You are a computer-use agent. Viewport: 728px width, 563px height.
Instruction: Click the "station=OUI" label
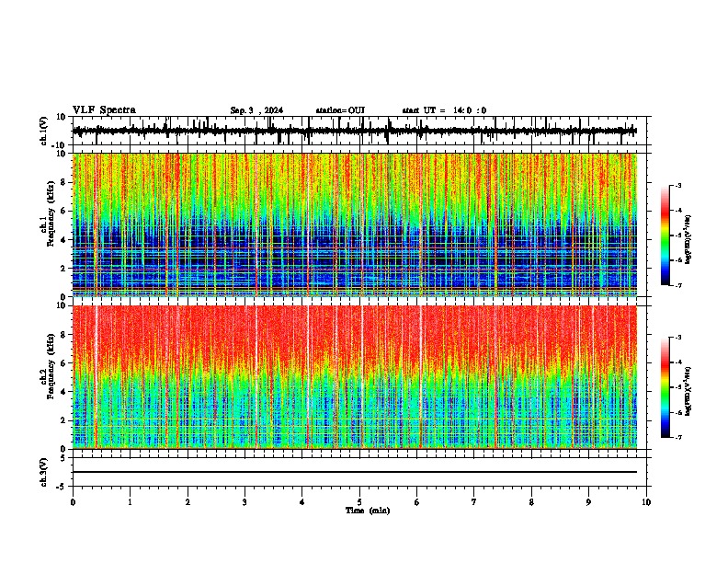(340, 110)
